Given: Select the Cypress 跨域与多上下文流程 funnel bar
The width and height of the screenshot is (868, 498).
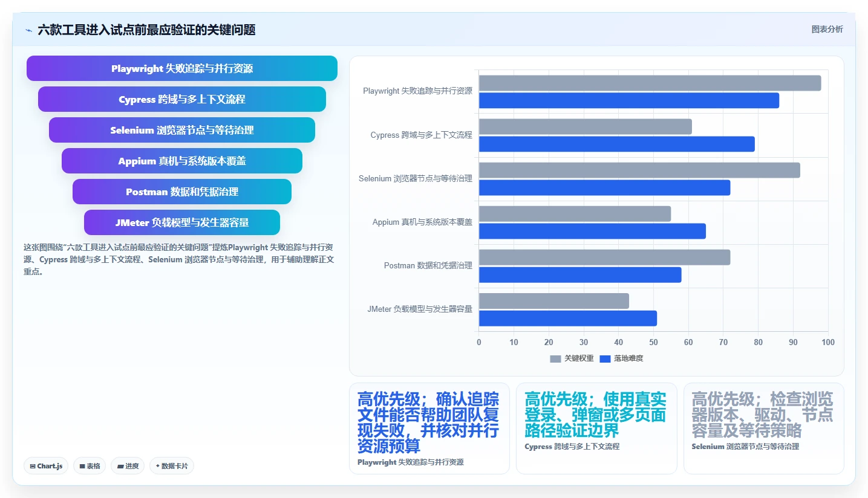Looking at the screenshot, I should pyautogui.click(x=182, y=99).
